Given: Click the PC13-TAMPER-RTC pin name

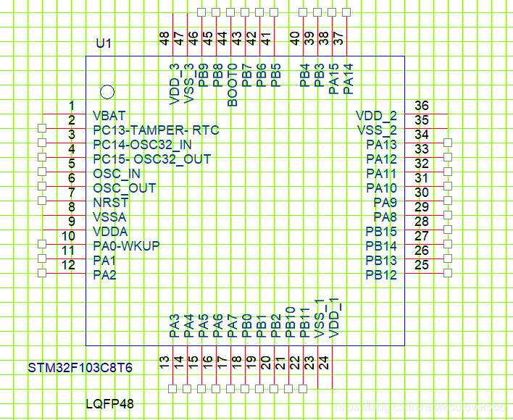Looking at the screenshot, I should tap(156, 130).
